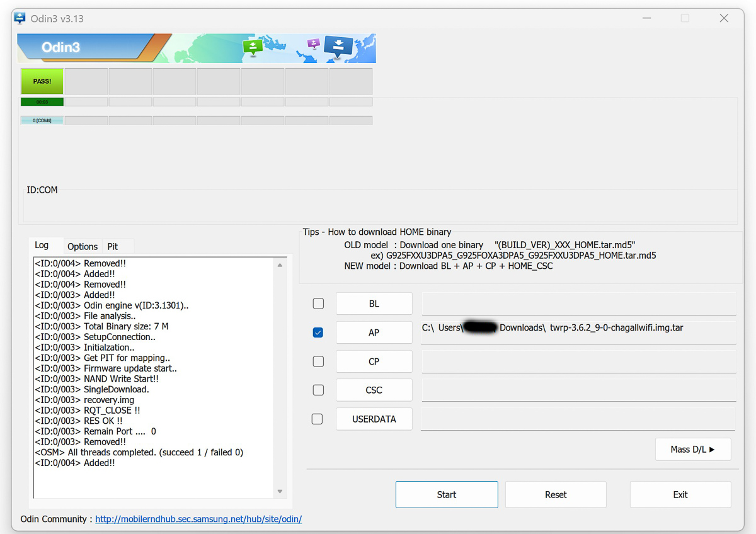Close the Odin3 window

point(724,18)
